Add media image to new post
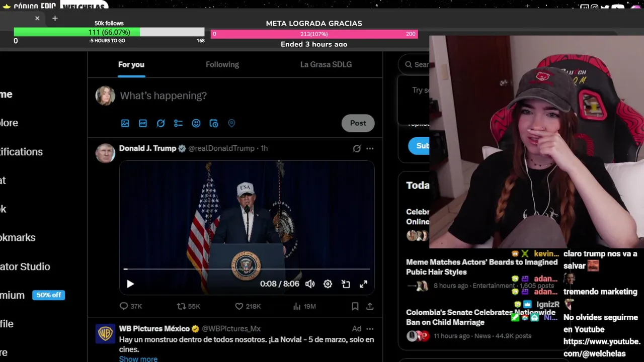The width and height of the screenshot is (644, 362). [125, 123]
